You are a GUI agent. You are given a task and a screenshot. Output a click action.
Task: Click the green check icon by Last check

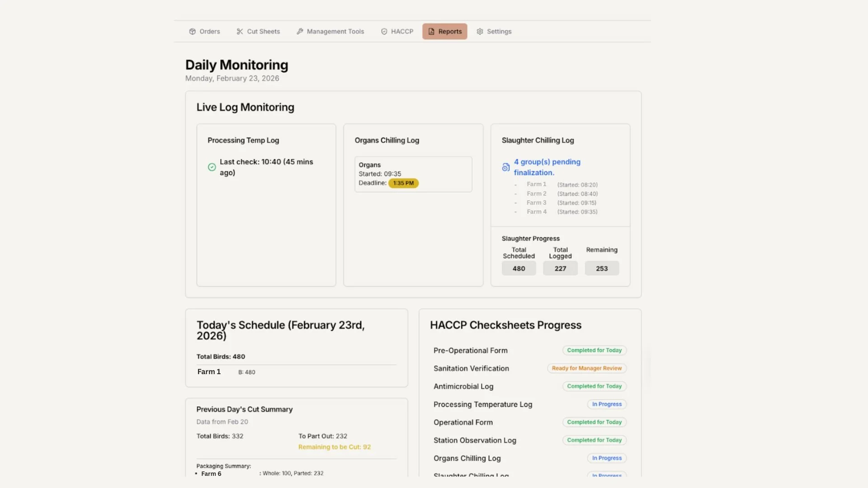(x=212, y=167)
